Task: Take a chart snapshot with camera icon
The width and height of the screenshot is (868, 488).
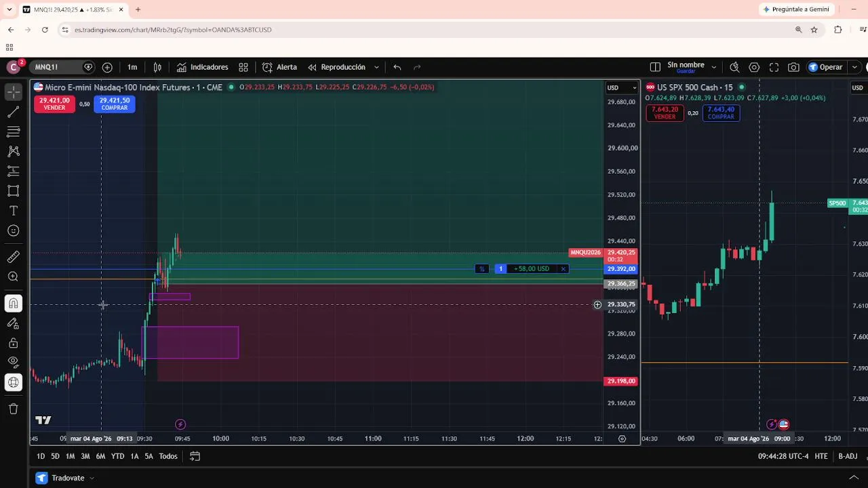Action: pos(793,67)
